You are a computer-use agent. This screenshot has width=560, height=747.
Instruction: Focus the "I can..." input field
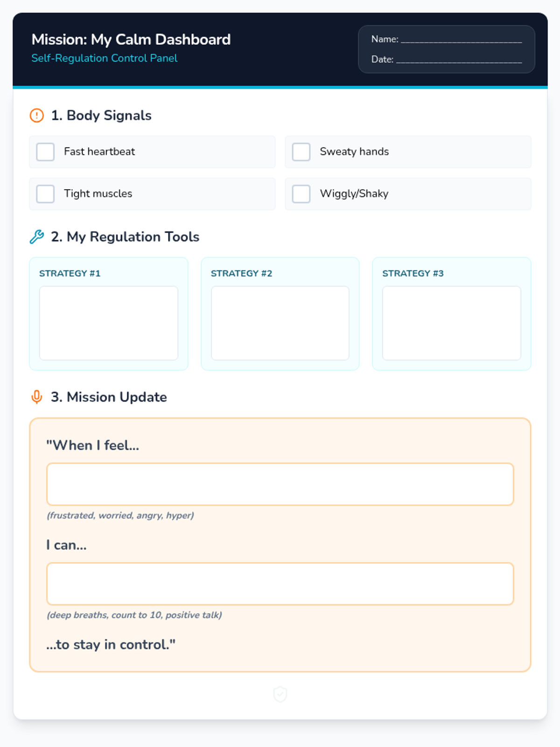[280, 584]
